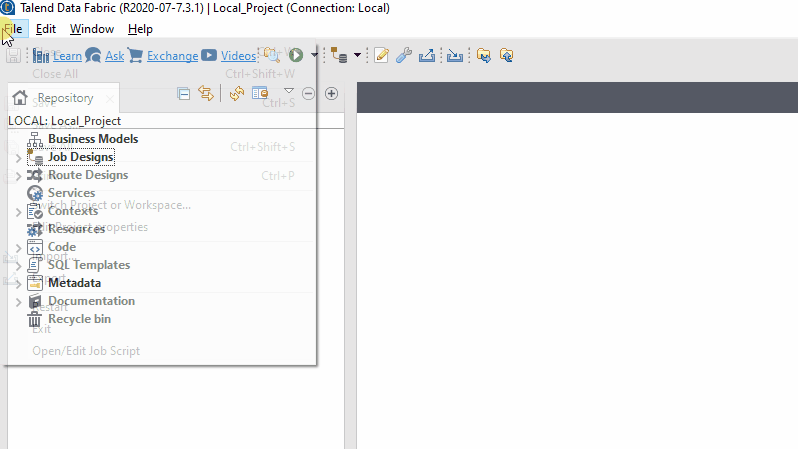Click the wrench project settings icon

point(404,56)
